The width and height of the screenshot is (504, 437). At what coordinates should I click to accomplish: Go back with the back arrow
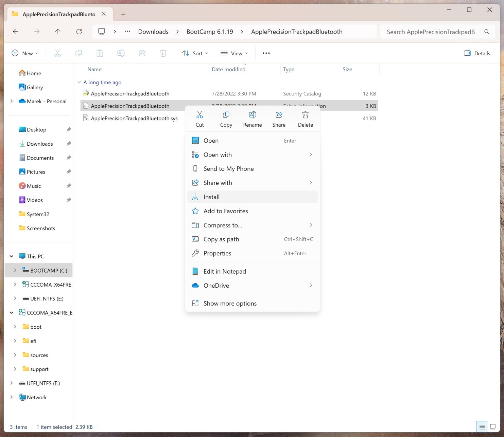click(x=16, y=32)
